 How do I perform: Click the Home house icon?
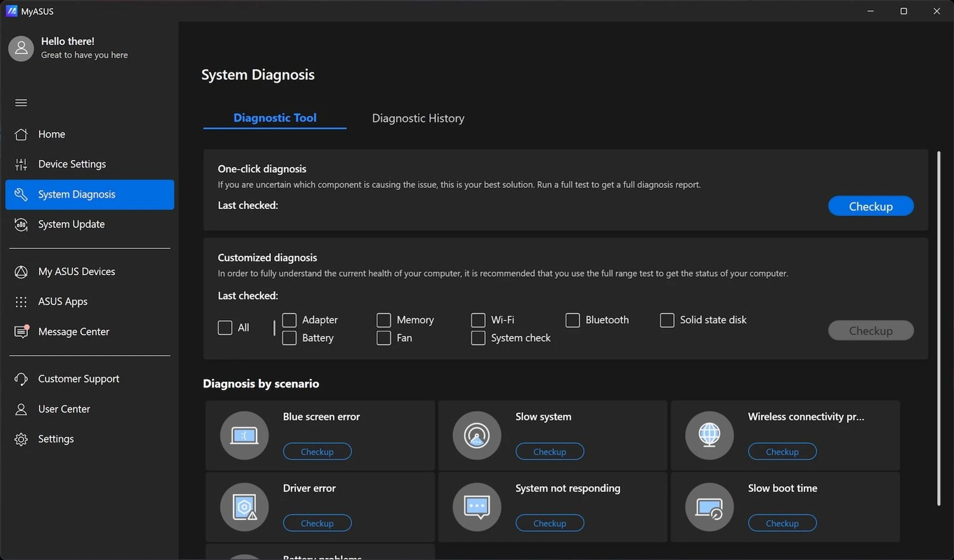[21, 134]
